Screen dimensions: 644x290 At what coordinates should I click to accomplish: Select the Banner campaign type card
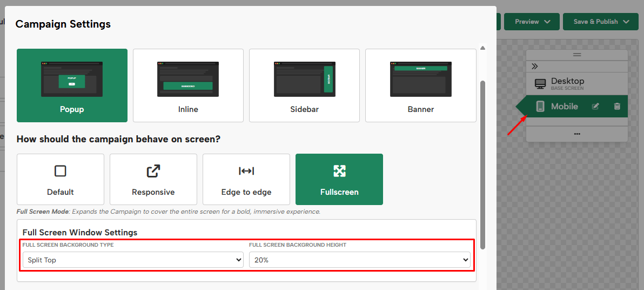(420, 85)
